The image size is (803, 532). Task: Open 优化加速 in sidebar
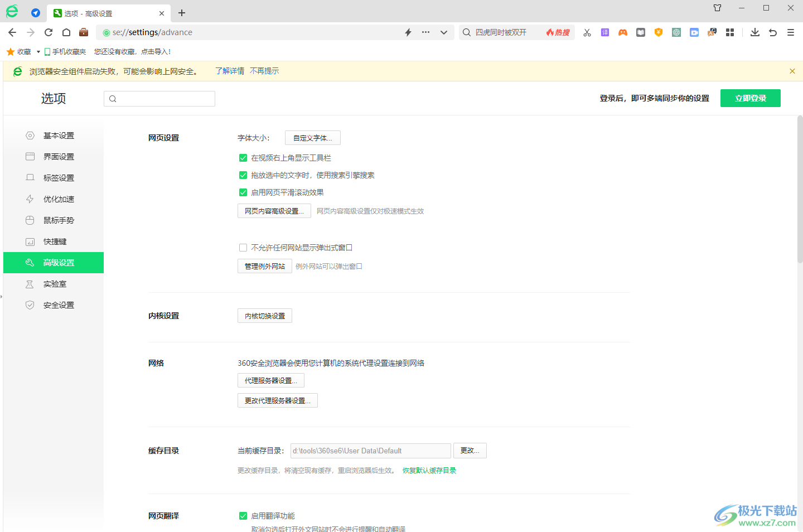tap(54, 199)
